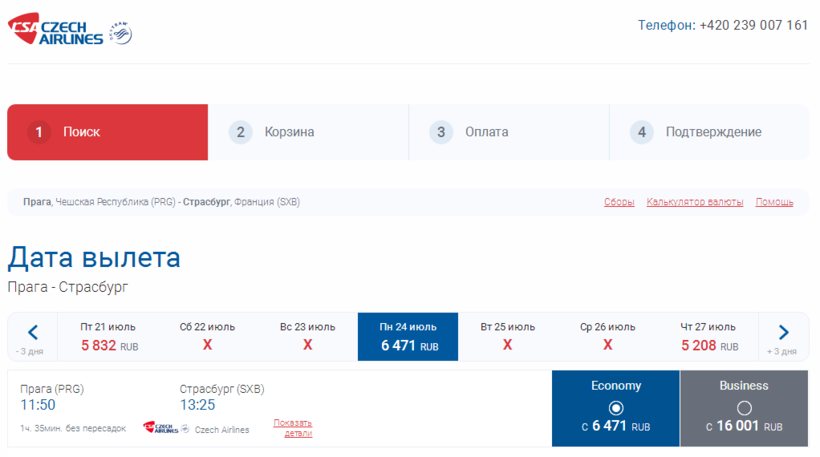Click the Czech Airlines logo in header
Image resolution: width=820 pixels, height=457 pixels.
(x=56, y=30)
